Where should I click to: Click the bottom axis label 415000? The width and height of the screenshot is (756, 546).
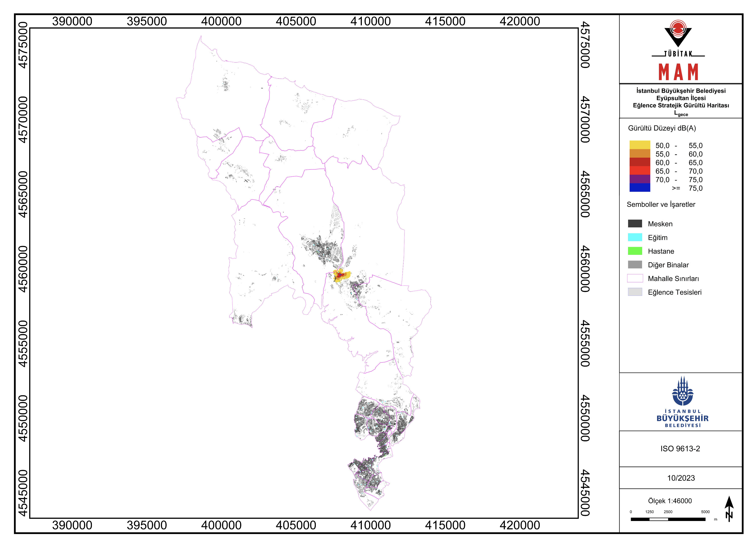[445, 525]
